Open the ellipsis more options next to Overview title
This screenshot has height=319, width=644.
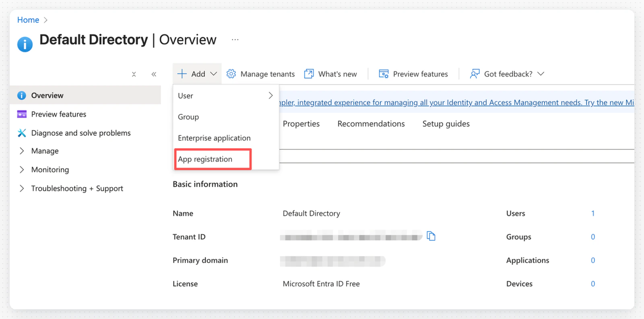point(235,39)
